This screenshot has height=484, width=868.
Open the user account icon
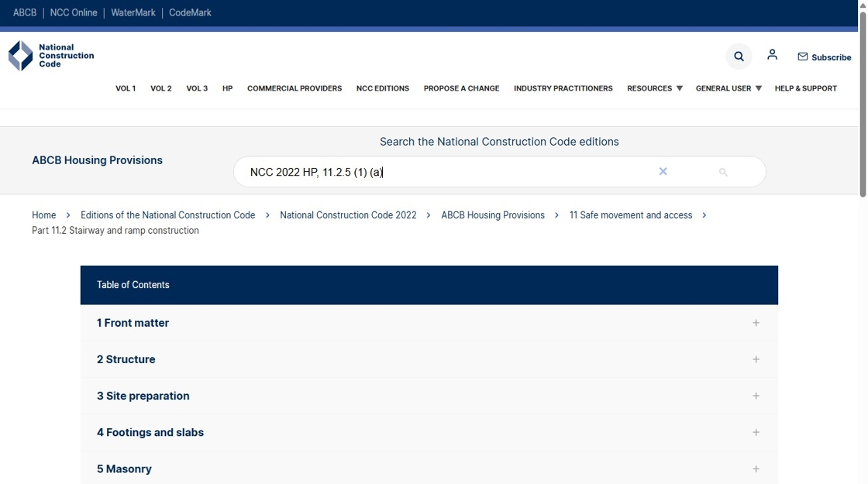[772, 55]
